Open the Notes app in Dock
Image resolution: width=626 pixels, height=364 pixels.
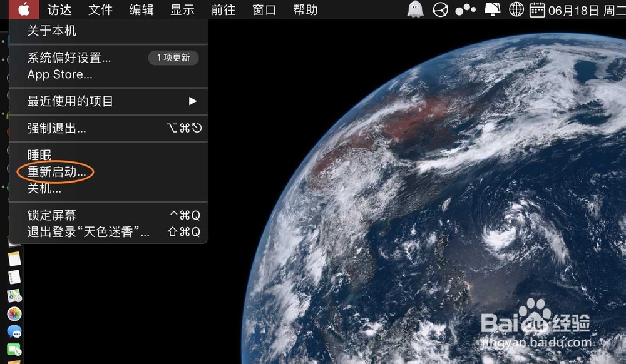tap(14, 259)
